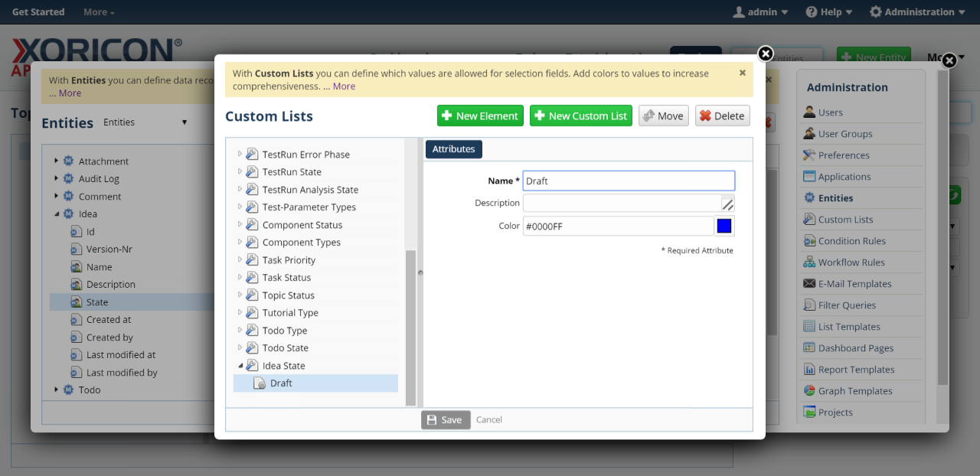
Task: Click the Workflow Rules icon in Administration
Action: click(x=809, y=262)
